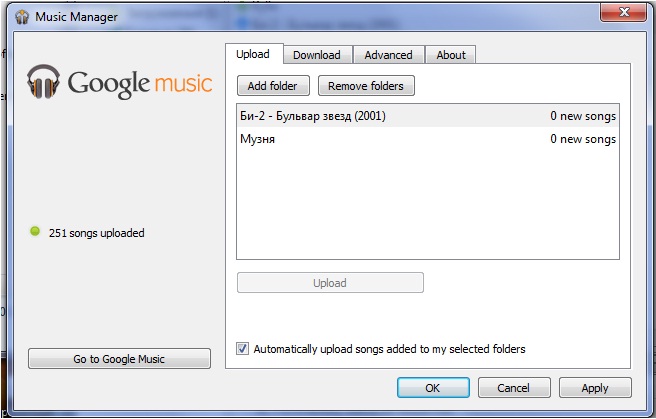656x419 pixels.
Task: Open the About tab
Action: click(x=451, y=55)
